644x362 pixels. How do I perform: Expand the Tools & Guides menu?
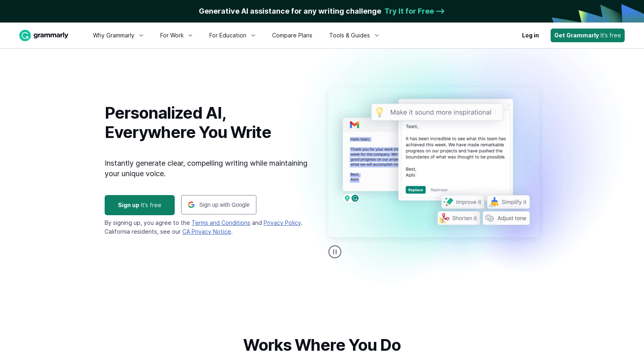(354, 35)
